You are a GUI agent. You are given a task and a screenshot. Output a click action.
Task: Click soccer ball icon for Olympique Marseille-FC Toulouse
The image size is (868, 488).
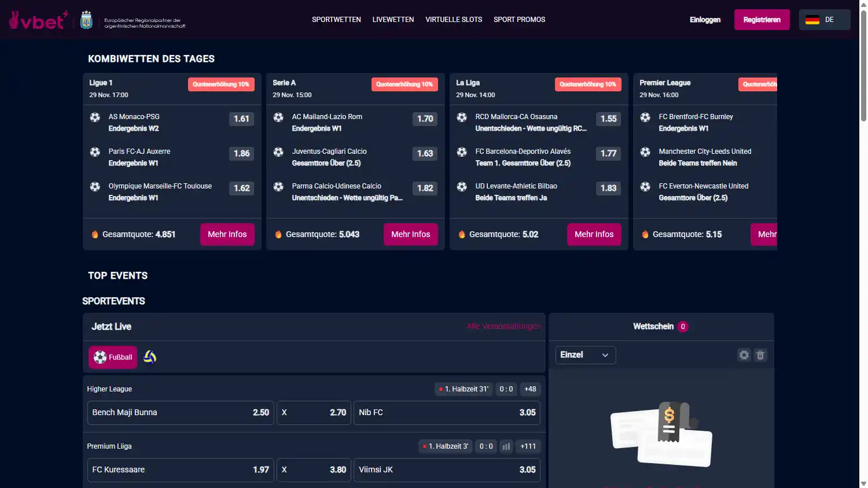coord(95,187)
